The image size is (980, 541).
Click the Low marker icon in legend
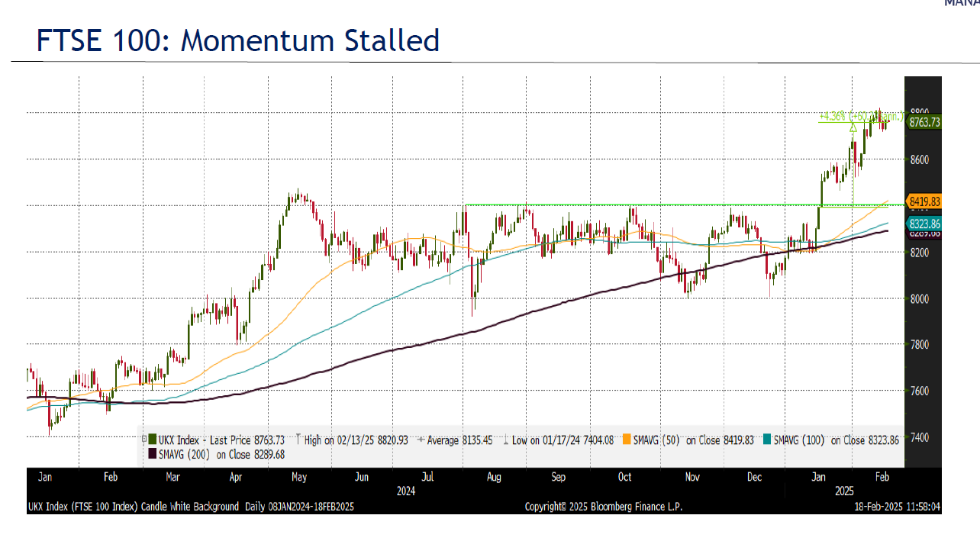coord(505,440)
